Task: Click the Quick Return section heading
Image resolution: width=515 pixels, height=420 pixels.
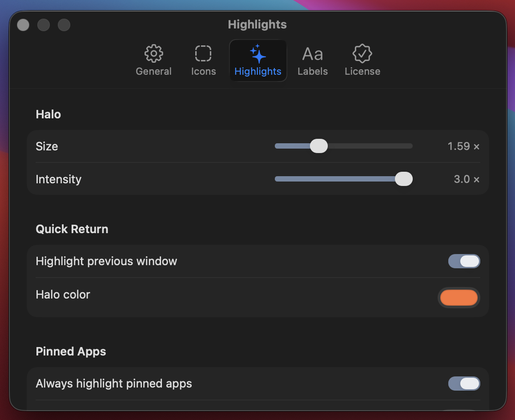Action: tap(72, 229)
